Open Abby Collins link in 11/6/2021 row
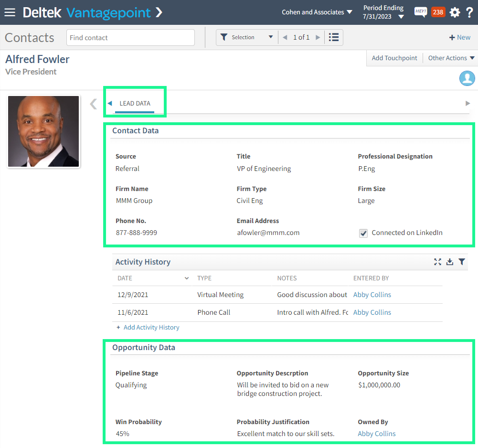The width and height of the screenshot is (478, 448). coord(372,312)
